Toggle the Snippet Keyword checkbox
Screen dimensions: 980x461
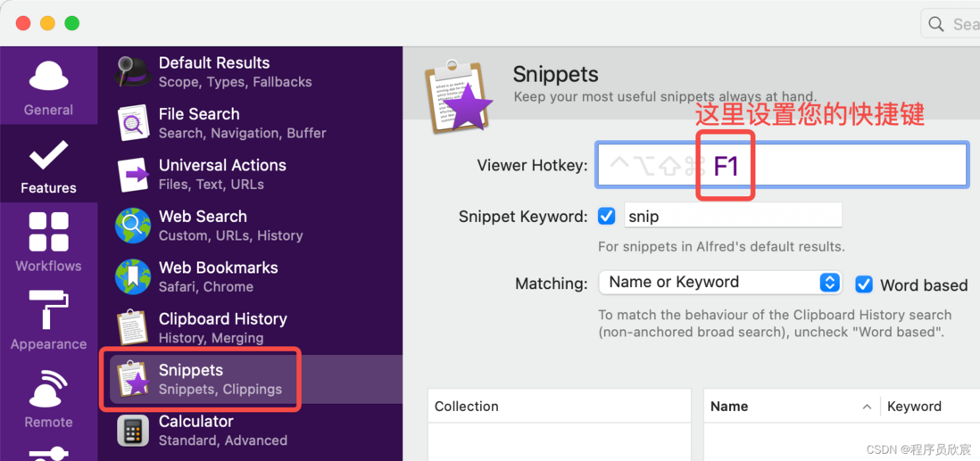606,216
